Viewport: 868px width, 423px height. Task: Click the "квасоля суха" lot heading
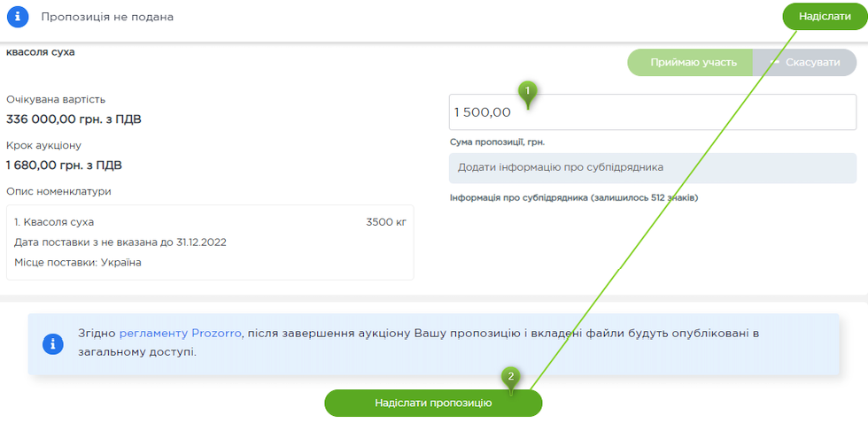[41, 52]
